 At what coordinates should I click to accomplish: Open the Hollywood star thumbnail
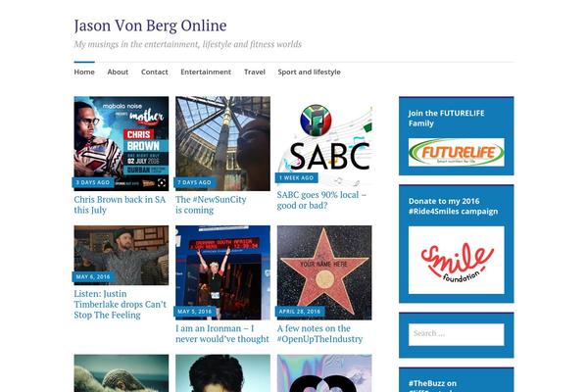point(324,272)
